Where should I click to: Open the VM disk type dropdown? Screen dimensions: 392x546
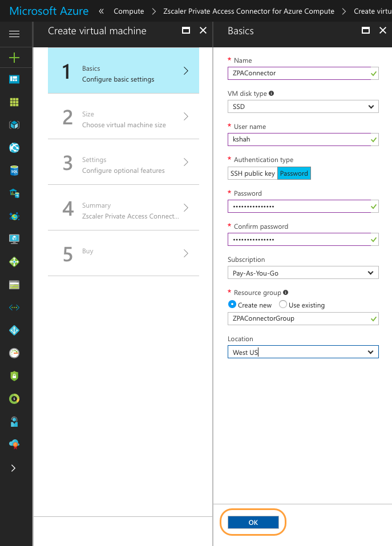303,106
